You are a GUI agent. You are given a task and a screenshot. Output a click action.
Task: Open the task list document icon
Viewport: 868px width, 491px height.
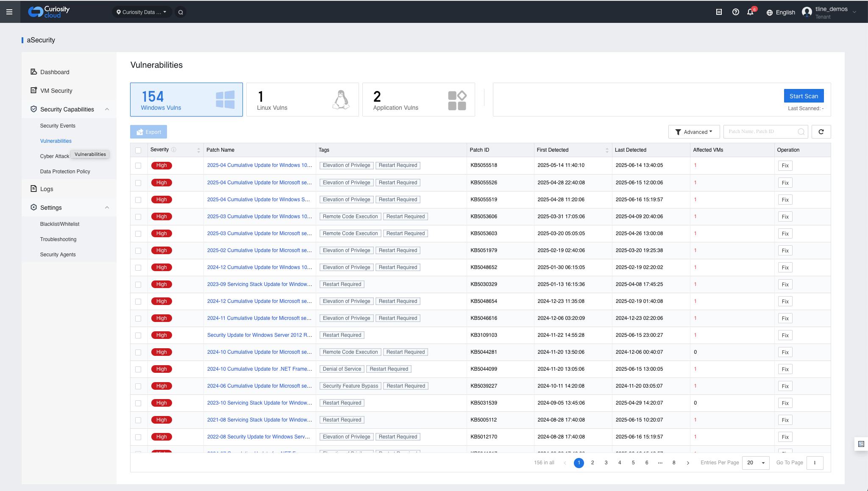click(719, 12)
